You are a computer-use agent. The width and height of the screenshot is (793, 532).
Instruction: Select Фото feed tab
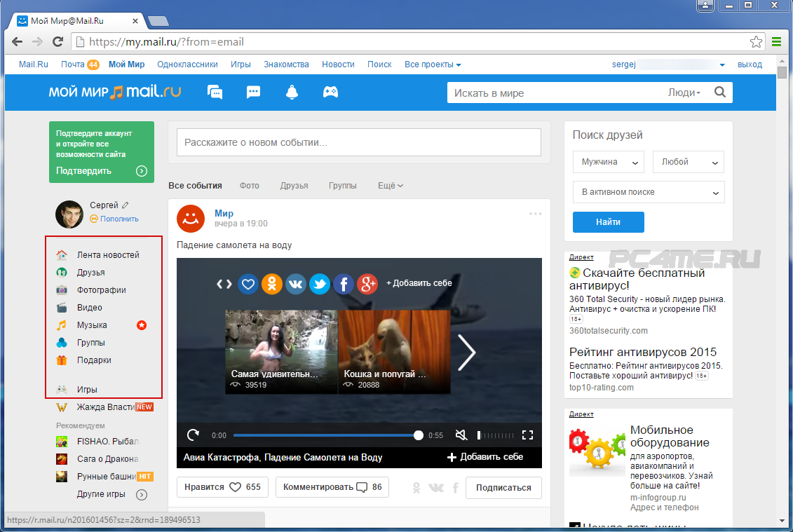(x=250, y=186)
